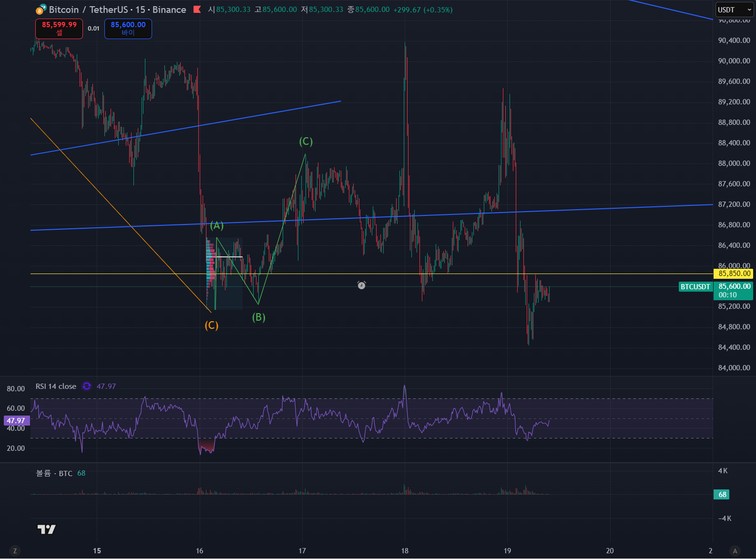Select the green (C) wave label

[x=306, y=142]
